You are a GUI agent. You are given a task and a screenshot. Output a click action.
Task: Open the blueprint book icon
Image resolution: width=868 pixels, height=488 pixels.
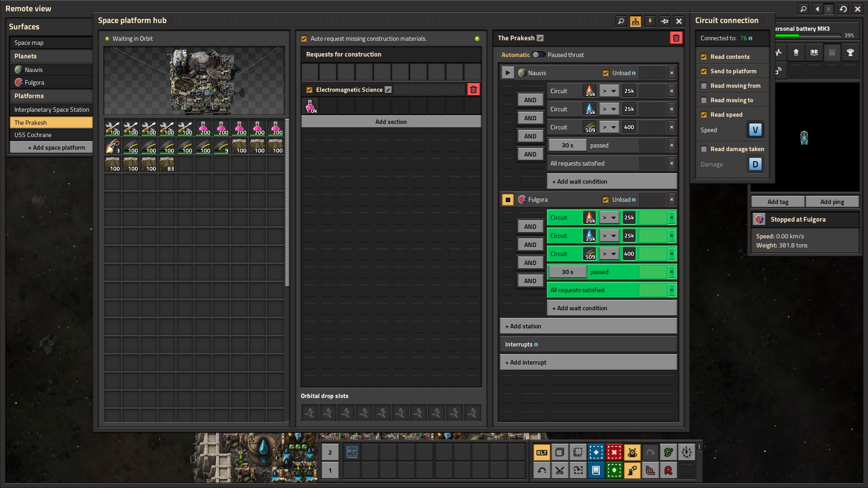click(x=596, y=470)
